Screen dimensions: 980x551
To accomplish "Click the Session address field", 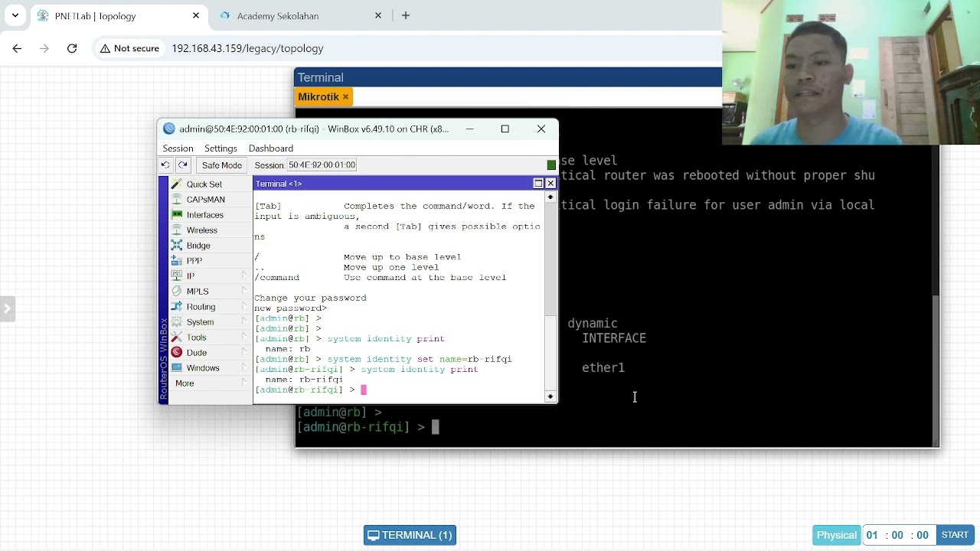I will [321, 165].
